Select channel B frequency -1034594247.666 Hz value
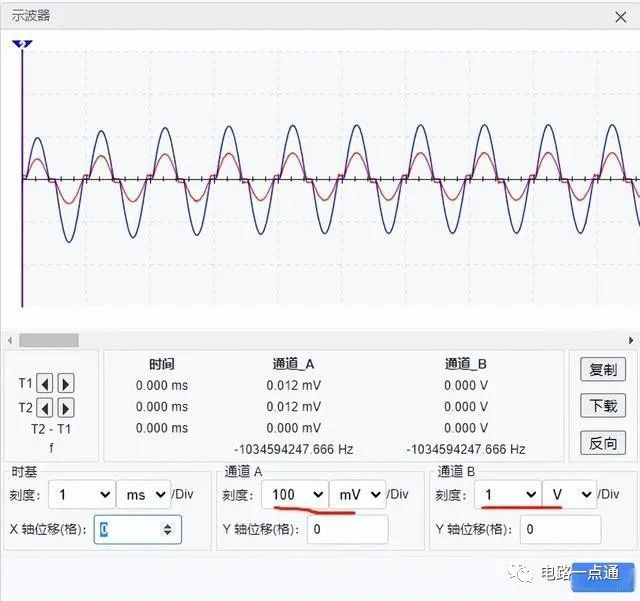This screenshot has height=601, width=640. pyautogui.click(x=466, y=450)
